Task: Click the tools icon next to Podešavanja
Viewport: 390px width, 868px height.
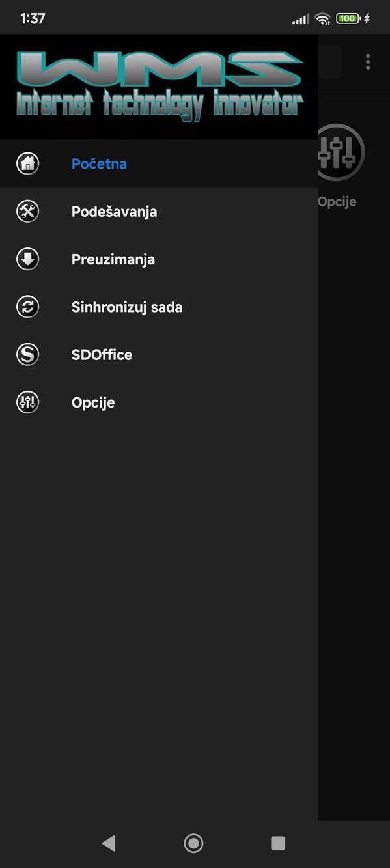Action: (27, 211)
